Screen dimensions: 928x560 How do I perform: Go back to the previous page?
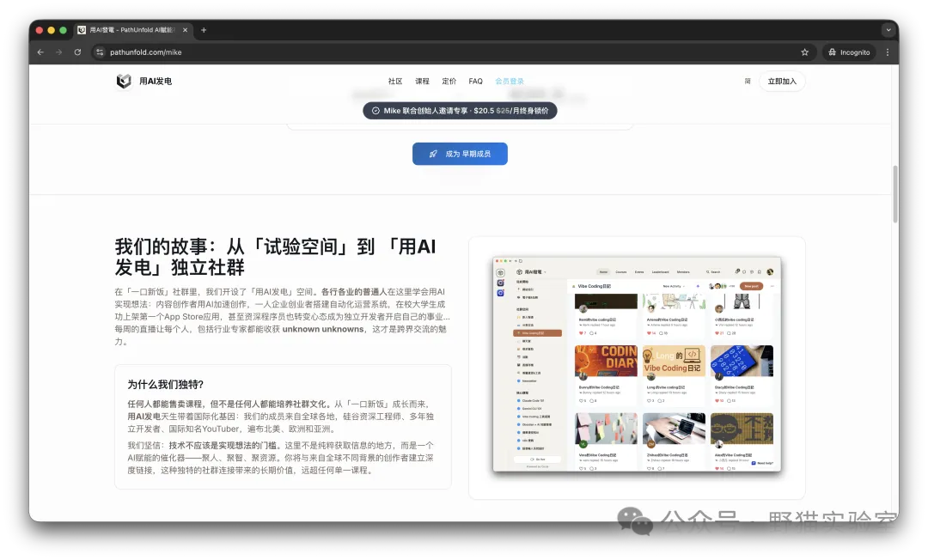click(40, 52)
